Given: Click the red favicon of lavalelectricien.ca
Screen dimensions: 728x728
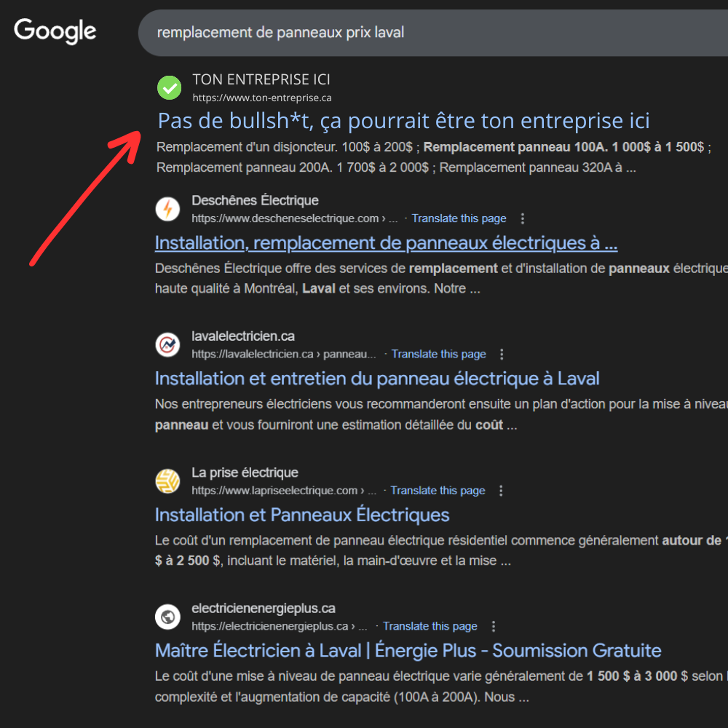Looking at the screenshot, I should [167, 344].
